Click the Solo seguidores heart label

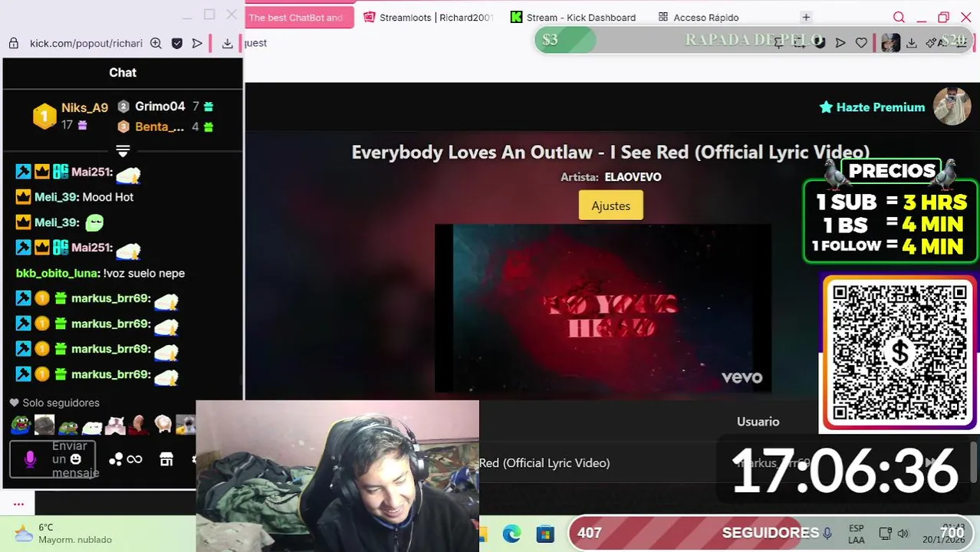click(x=54, y=402)
